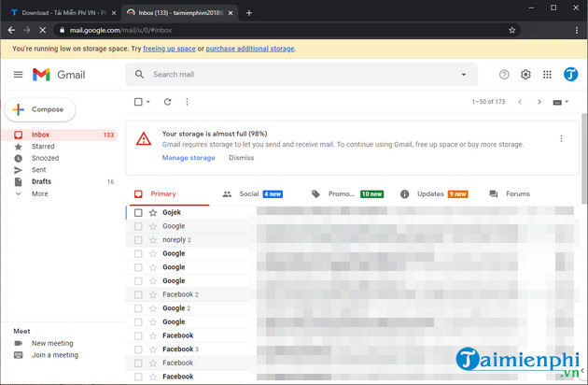Click the browser back arrow

click(x=11, y=30)
